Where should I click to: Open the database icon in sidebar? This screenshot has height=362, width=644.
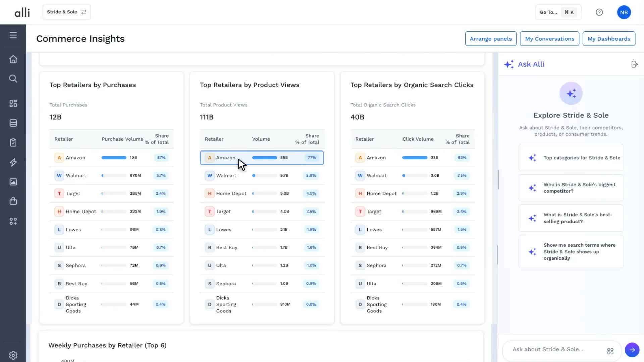pos(13,123)
